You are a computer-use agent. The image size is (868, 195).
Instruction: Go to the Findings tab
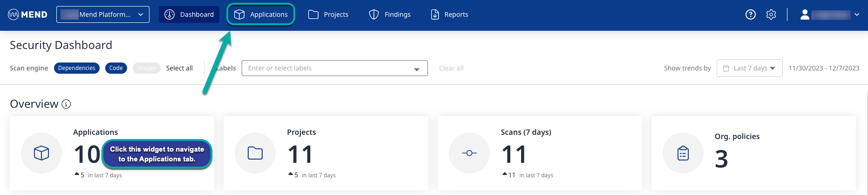[390, 14]
